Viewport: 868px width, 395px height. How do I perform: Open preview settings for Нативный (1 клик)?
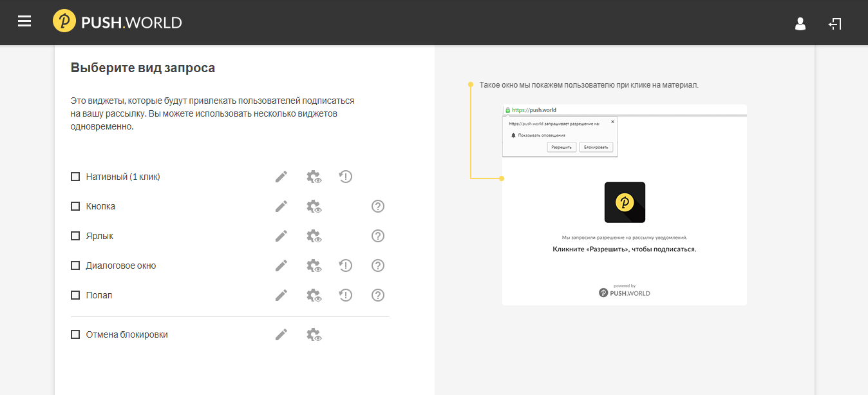pos(314,177)
